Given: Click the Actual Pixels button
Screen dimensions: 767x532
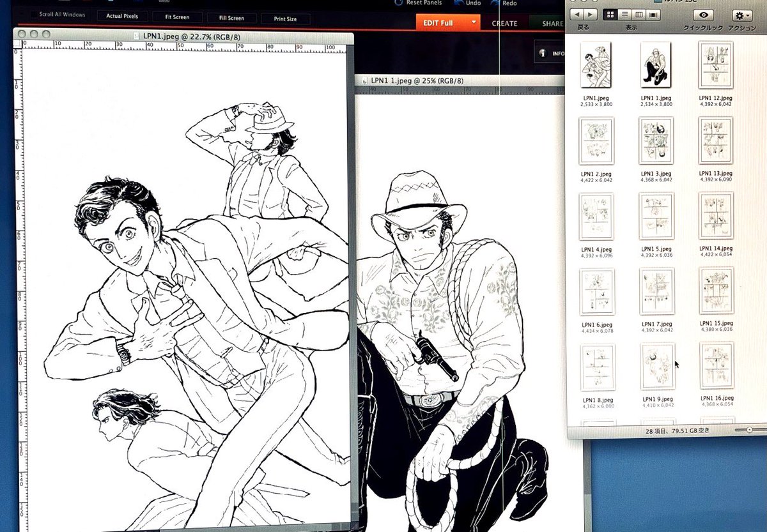Looking at the screenshot, I should click(122, 16).
